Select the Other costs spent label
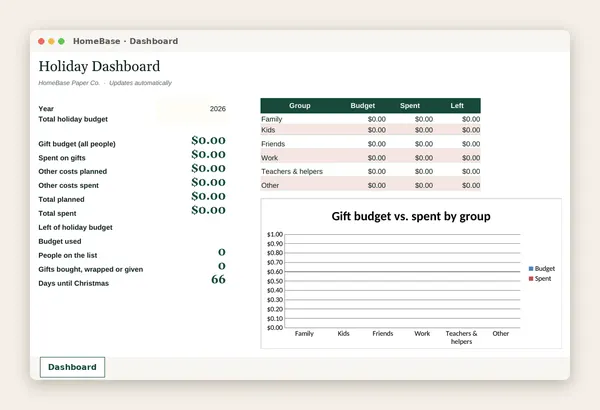Image resolution: width=600 pixels, height=410 pixels. pos(68,185)
